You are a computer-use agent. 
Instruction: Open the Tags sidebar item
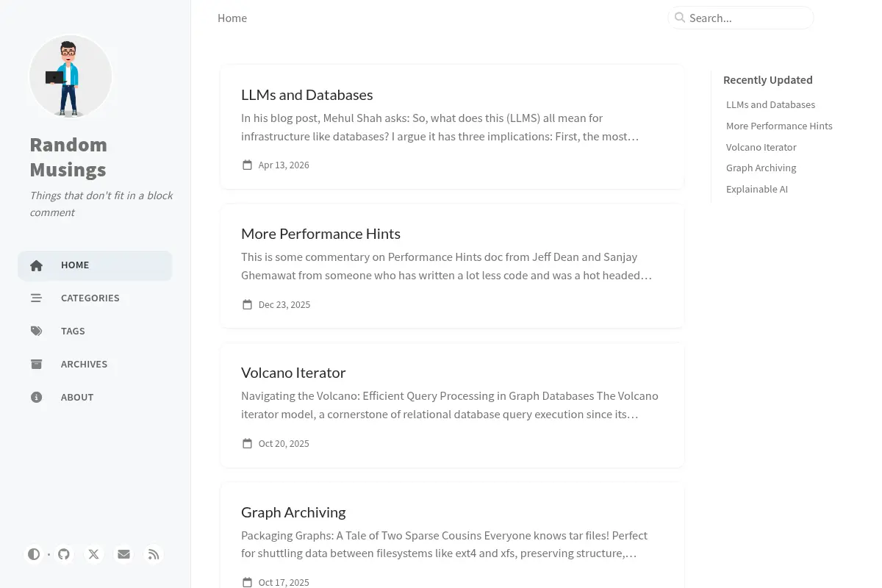coord(95,331)
